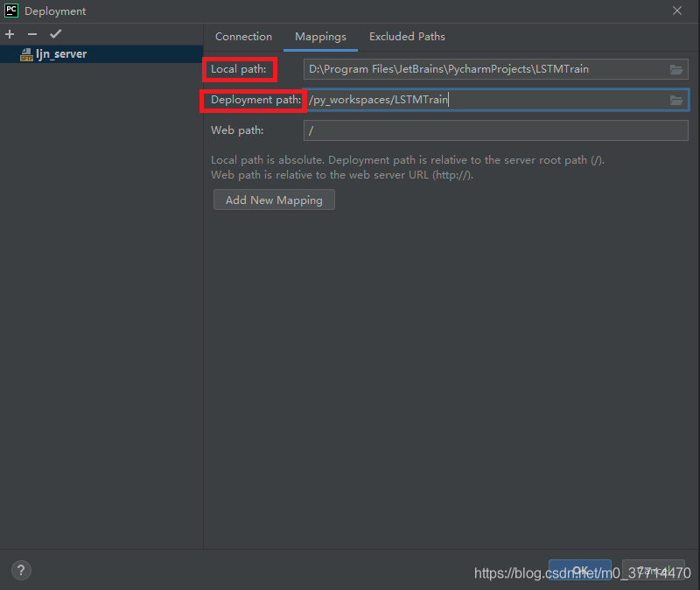Click the PyCharm logo in title bar
This screenshot has height=590, width=700.
coord(11,11)
